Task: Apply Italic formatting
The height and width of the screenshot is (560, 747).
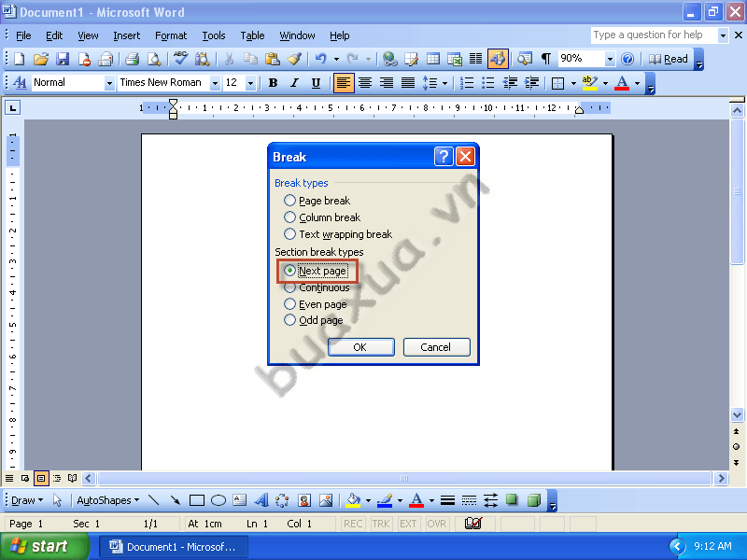Action: 294,83
